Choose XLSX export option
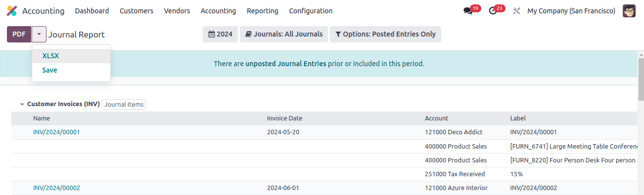Image resolution: width=644 pixels, height=195 pixels. (x=71, y=56)
